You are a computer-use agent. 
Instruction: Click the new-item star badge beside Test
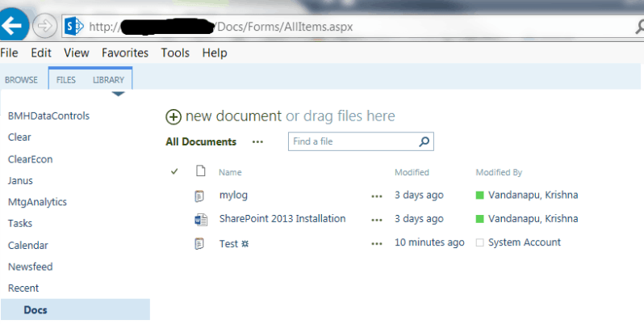(x=245, y=244)
